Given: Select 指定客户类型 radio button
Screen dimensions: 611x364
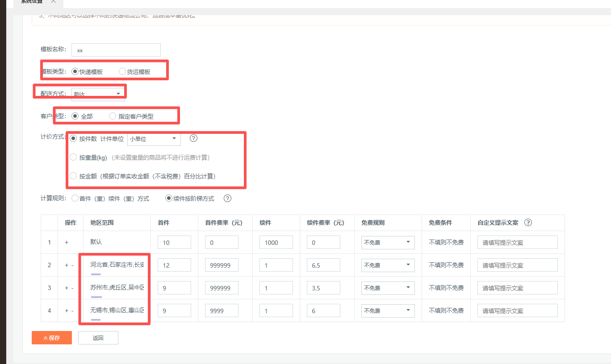Looking at the screenshot, I should tap(113, 116).
